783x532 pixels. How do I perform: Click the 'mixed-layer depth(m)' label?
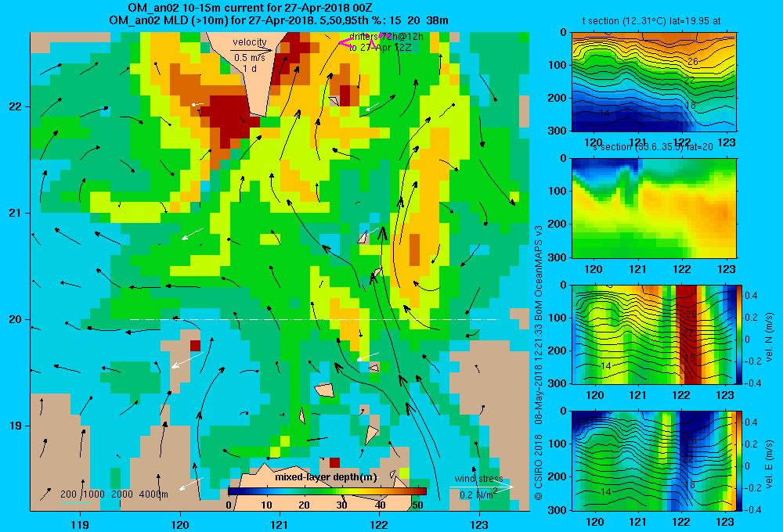click(x=326, y=477)
